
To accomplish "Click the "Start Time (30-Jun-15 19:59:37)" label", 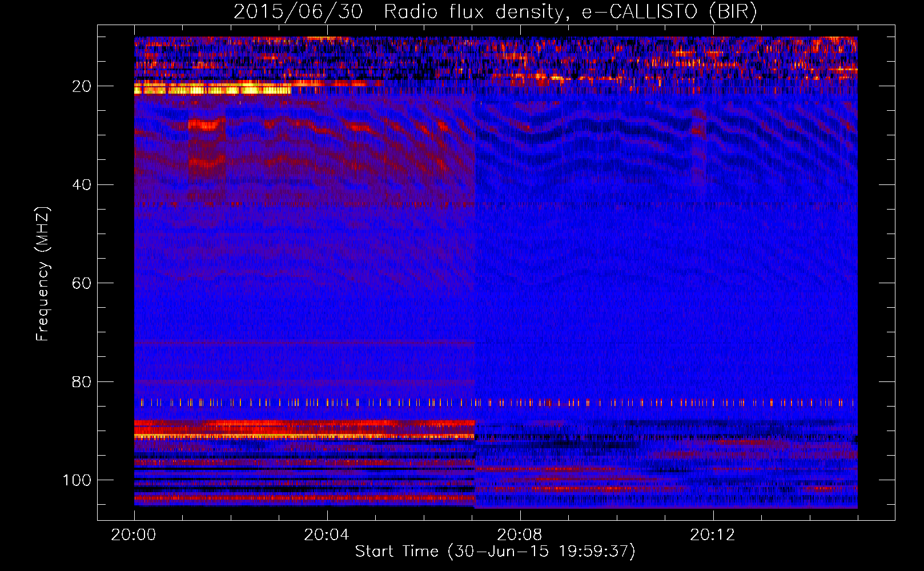I will (495, 552).
